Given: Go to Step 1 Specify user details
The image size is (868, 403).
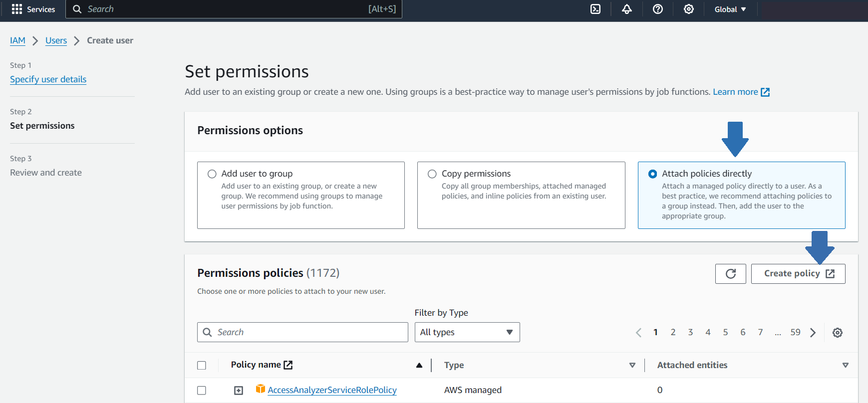Looking at the screenshot, I should point(48,79).
